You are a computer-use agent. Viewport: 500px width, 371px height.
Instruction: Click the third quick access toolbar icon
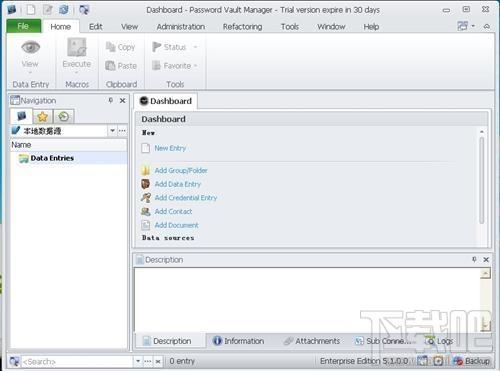64,9
